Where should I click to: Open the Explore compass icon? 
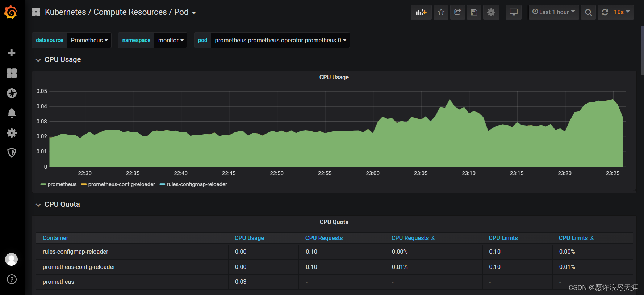pyautogui.click(x=12, y=93)
